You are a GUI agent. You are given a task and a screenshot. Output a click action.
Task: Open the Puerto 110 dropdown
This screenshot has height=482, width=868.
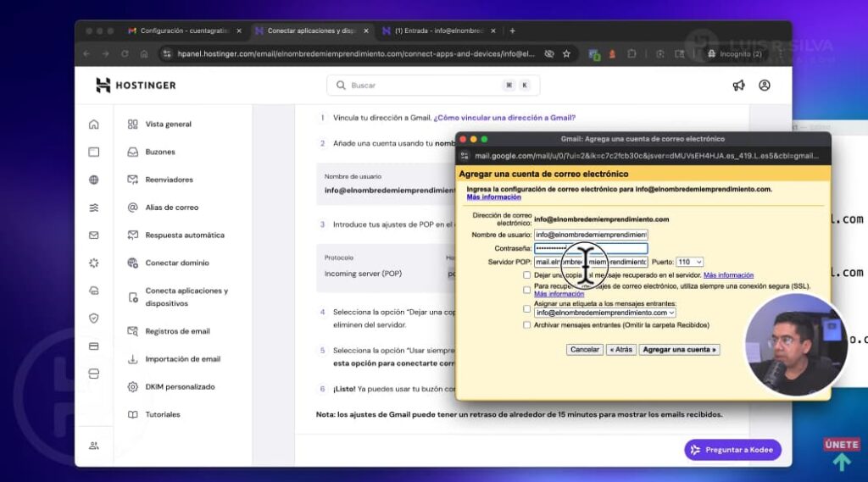click(689, 262)
